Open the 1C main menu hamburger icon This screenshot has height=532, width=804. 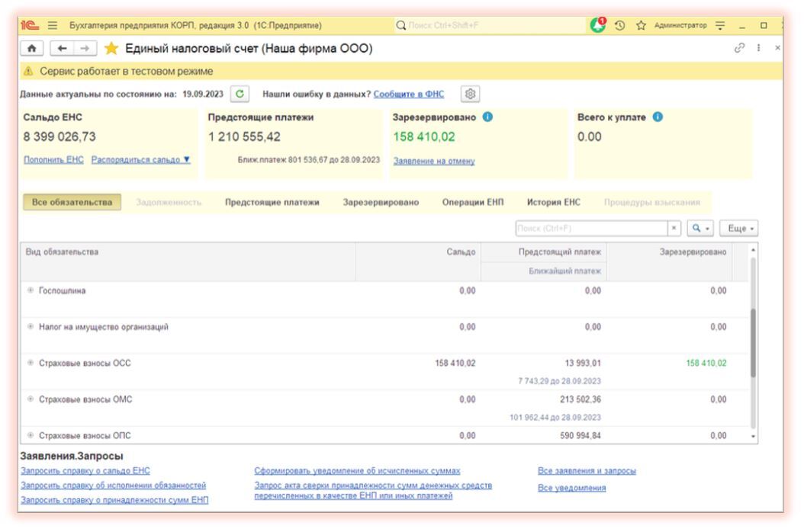click(53, 25)
